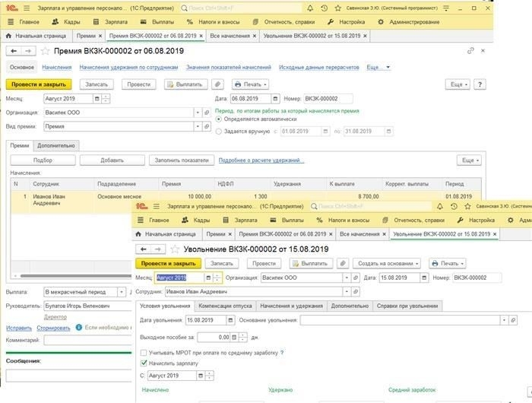Open calendar for Дата увольнения field
Viewport: 532px width, 403px height.
(230, 320)
